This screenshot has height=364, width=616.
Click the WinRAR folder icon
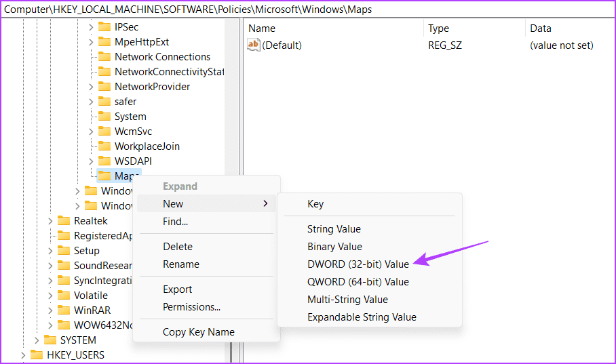pos(64,310)
